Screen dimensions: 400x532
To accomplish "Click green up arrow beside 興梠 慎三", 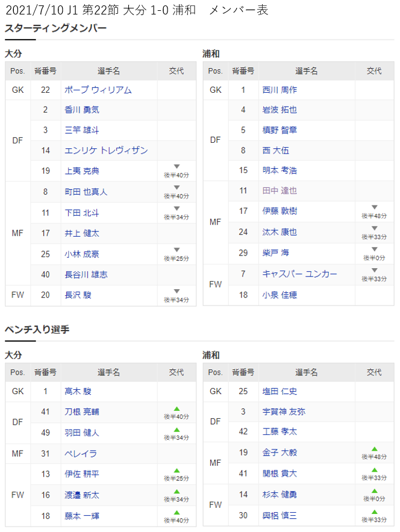I will [x=374, y=512].
